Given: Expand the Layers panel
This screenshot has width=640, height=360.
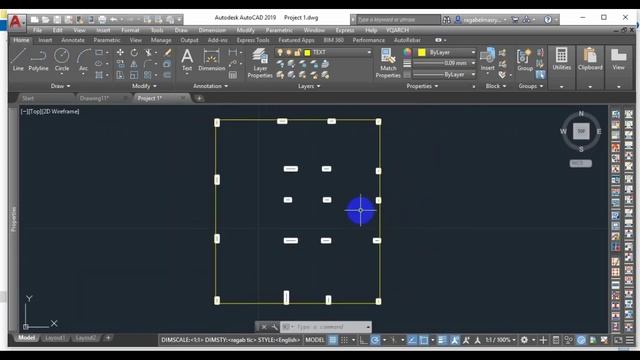Looking at the screenshot, I should coord(309,86).
